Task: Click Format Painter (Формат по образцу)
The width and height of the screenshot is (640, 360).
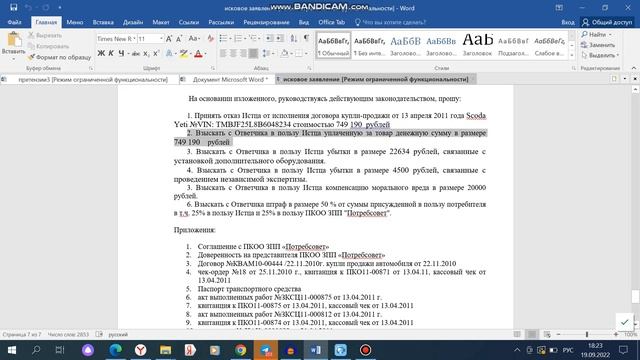Action: [60, 57]
